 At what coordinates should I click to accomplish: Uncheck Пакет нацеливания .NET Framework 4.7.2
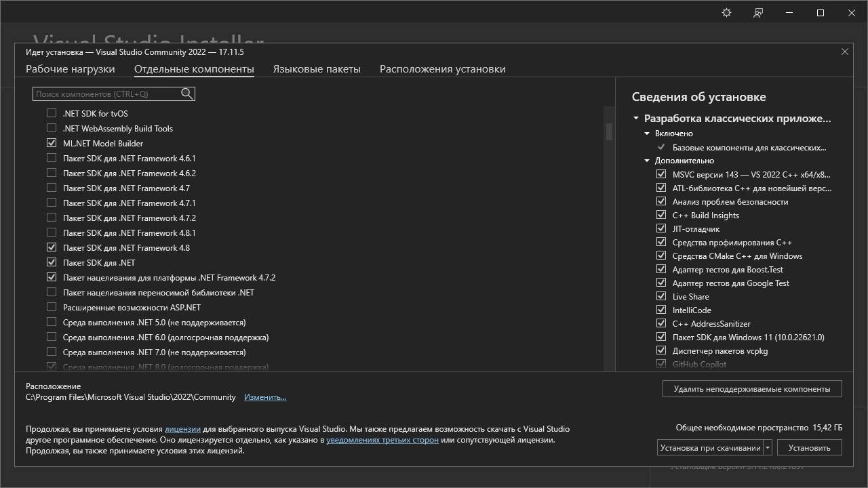pos(52,277)
